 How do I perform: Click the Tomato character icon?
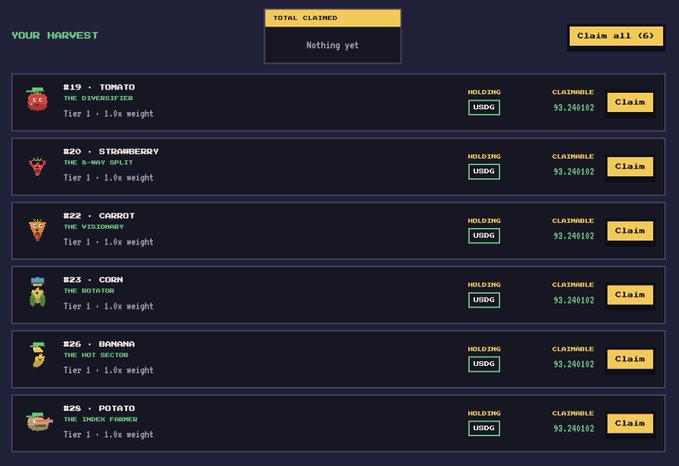(x=37, y=99)
